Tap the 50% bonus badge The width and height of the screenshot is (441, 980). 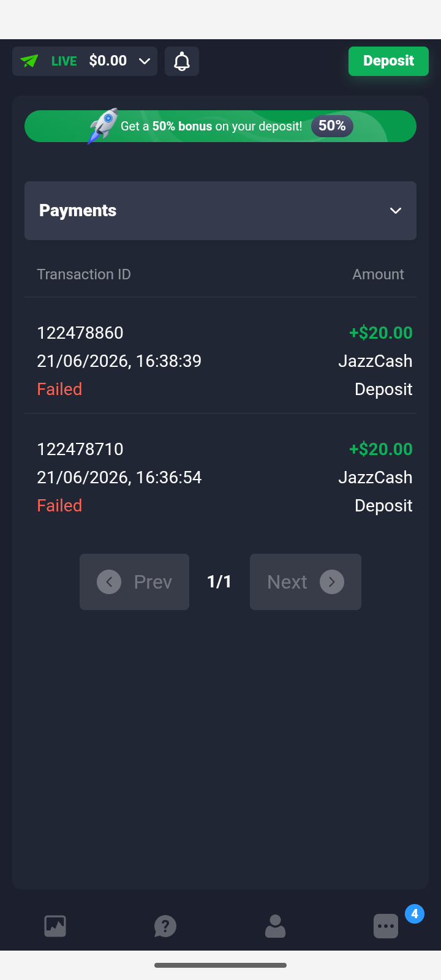click(x=332, y=126)
